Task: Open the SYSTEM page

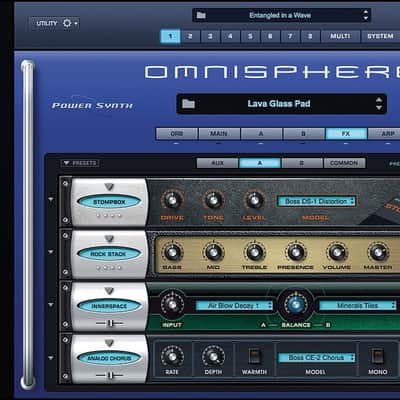Action: pyautogui.click(x=380, y=36)
